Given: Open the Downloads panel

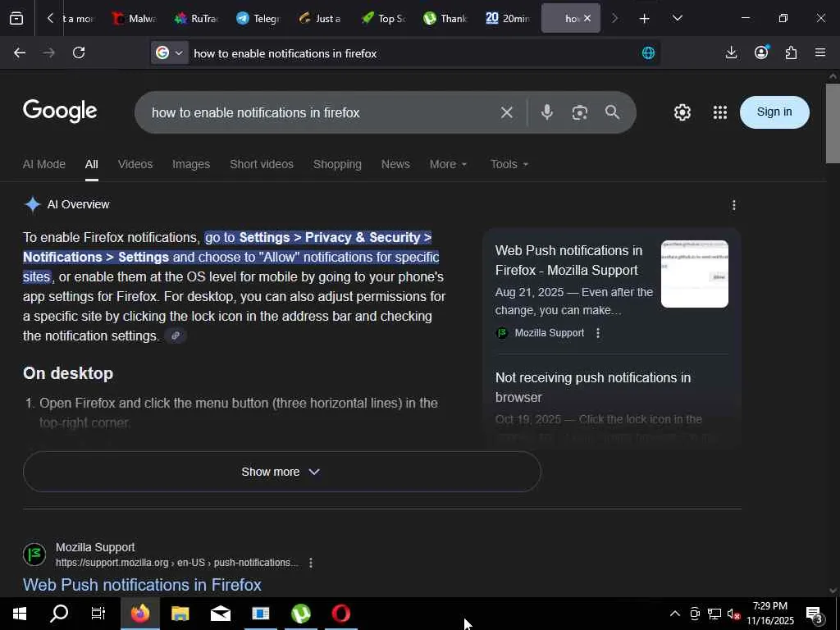Looking at the screenshot, I should click(x=731, y=52).
